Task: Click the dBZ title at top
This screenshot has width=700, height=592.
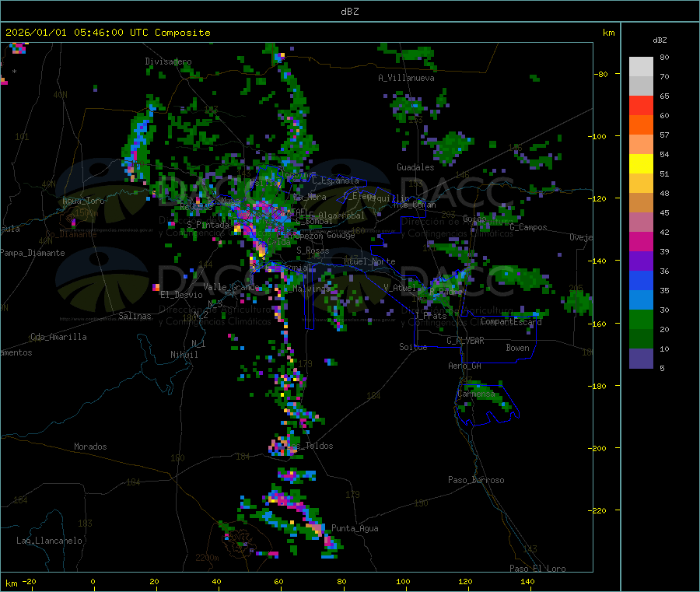Action: (x=349, y=12)
